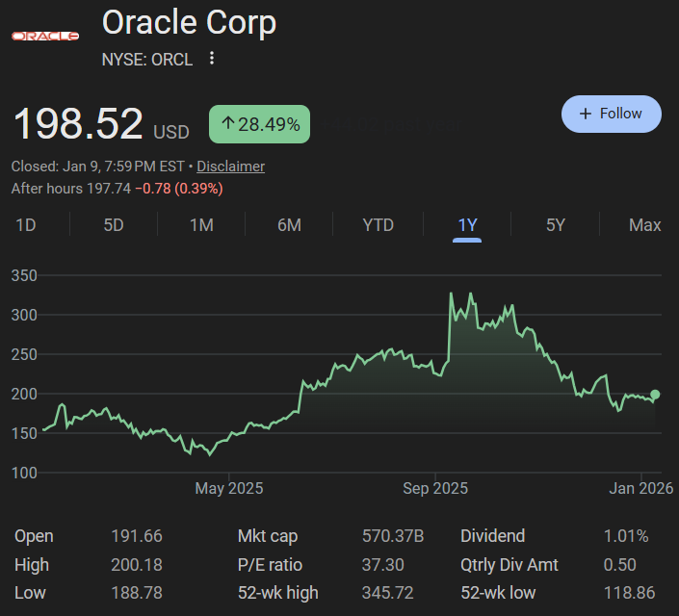Click the Mkt cap value 570.37B

pyautogui.click(x=393, y=536)
